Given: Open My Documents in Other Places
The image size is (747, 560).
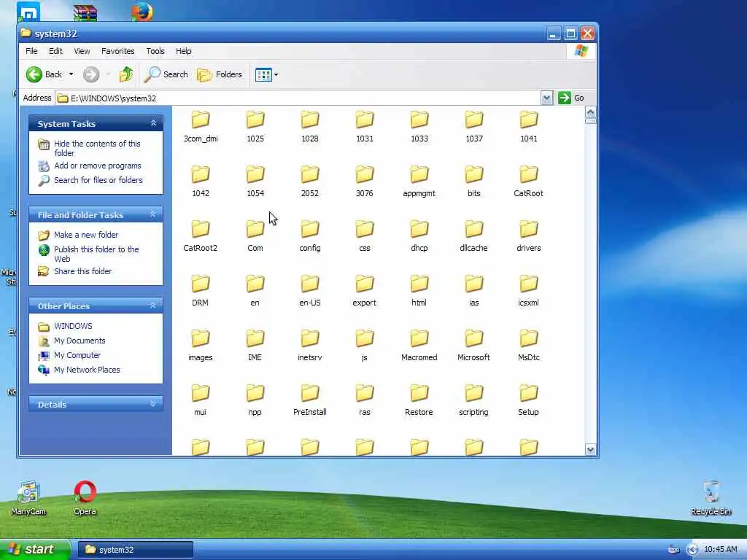Looking at the screenshot, I should click(80, 341).
